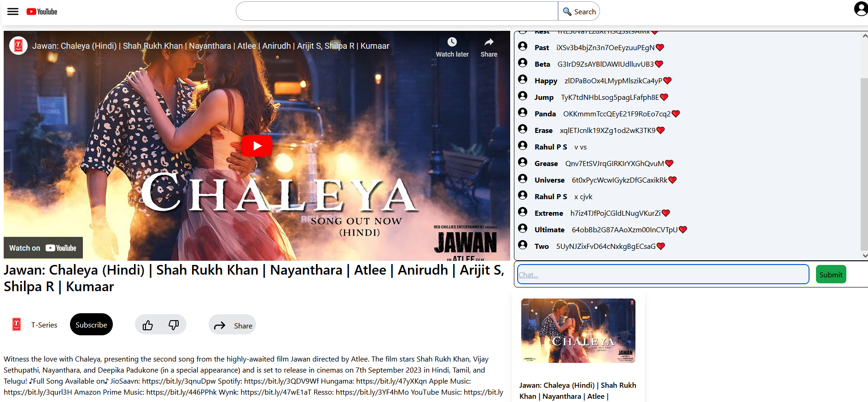Click chat scroll up arrow
Viewport: 868px width, 402px height.
coord(865,36)
